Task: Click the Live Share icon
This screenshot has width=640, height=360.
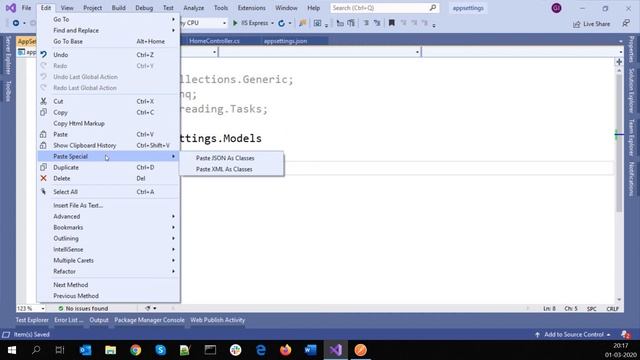Action: click(x=576, y=24)
